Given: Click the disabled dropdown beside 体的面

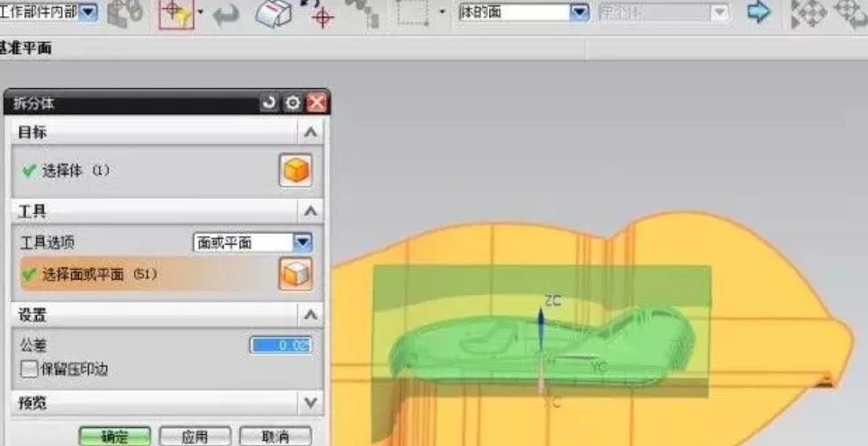Looking at the screenshot, I should (664, 13).
